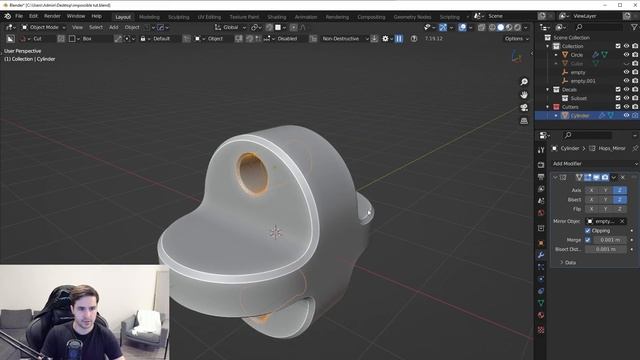Image resolution: width=640 pixels, height=360 pixels.
Task: Click the Bisect Distance value field
Action: point(606,249)
